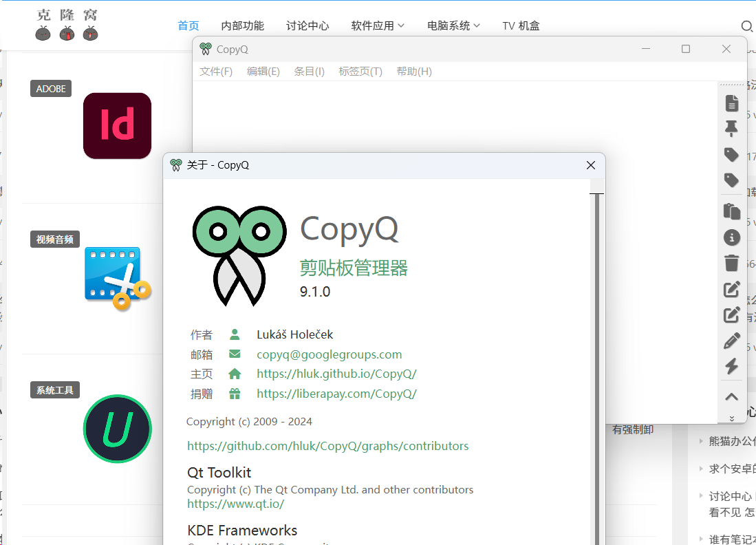756x545 pixels.
Task: Open the liberapay.com/CopyQ donation link
Action: pos(336,394)
